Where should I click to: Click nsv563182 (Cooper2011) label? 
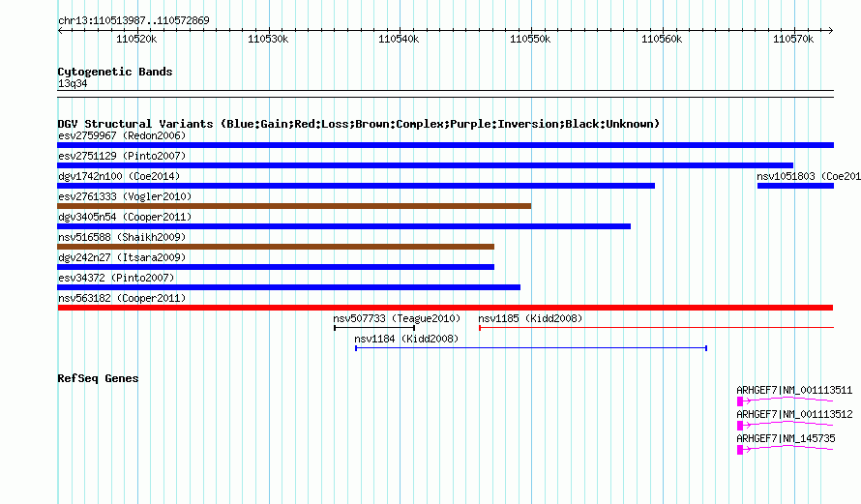122,298
